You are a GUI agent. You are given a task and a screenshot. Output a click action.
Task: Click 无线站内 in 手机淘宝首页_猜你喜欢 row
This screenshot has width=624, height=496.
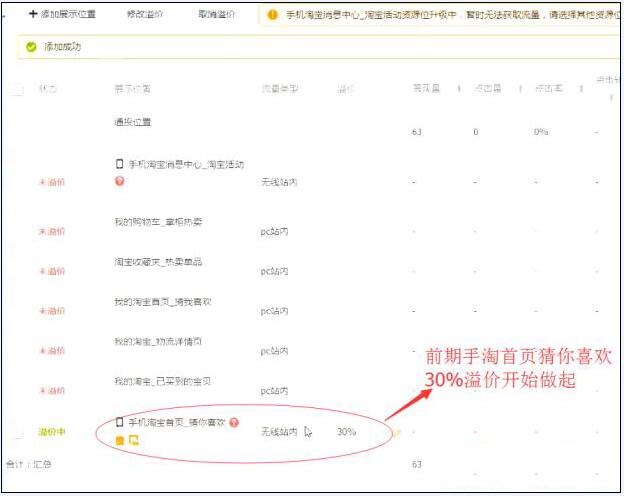(279, 432)
